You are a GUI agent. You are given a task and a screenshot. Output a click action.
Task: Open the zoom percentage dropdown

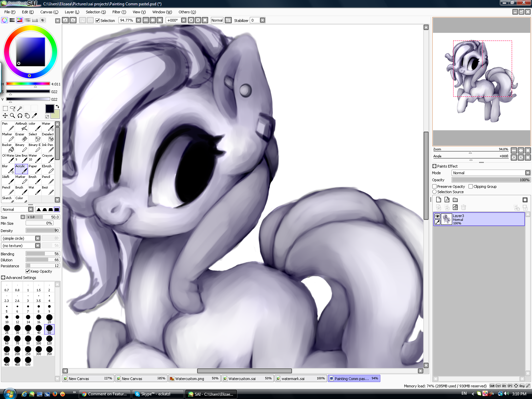click(x=139, y=20)
